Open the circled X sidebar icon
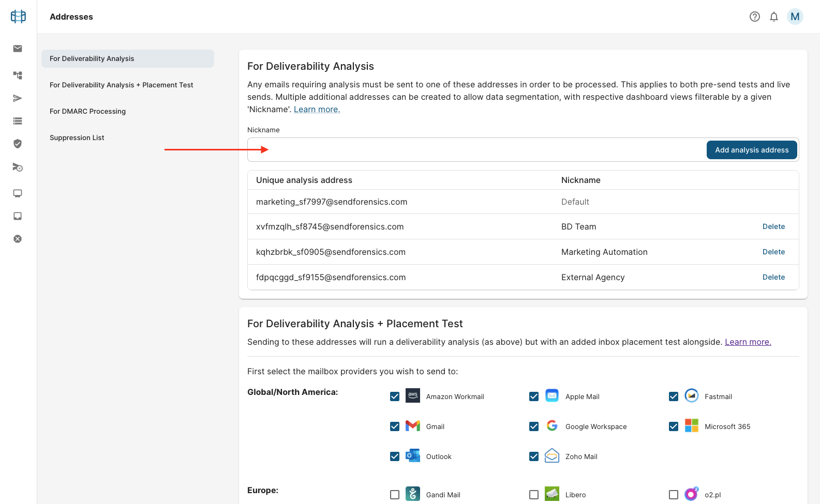The width and height of the screenshot is (820, 504). pos(18,239)
